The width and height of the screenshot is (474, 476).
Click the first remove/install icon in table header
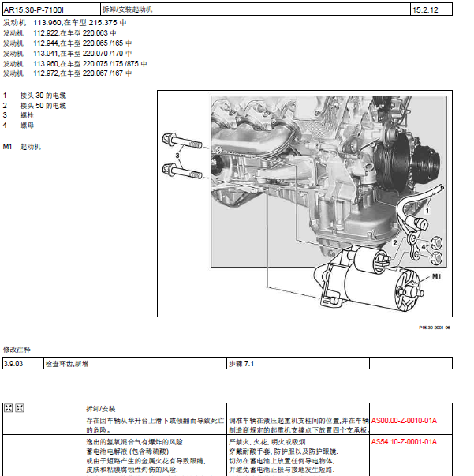click(8, 408)
